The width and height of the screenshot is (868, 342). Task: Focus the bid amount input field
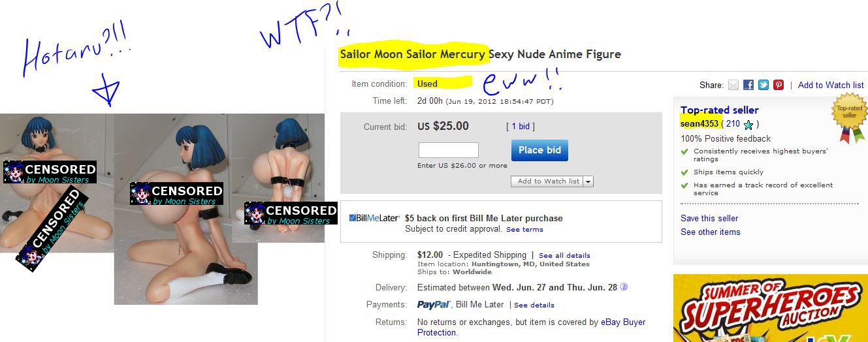(449, 150)
